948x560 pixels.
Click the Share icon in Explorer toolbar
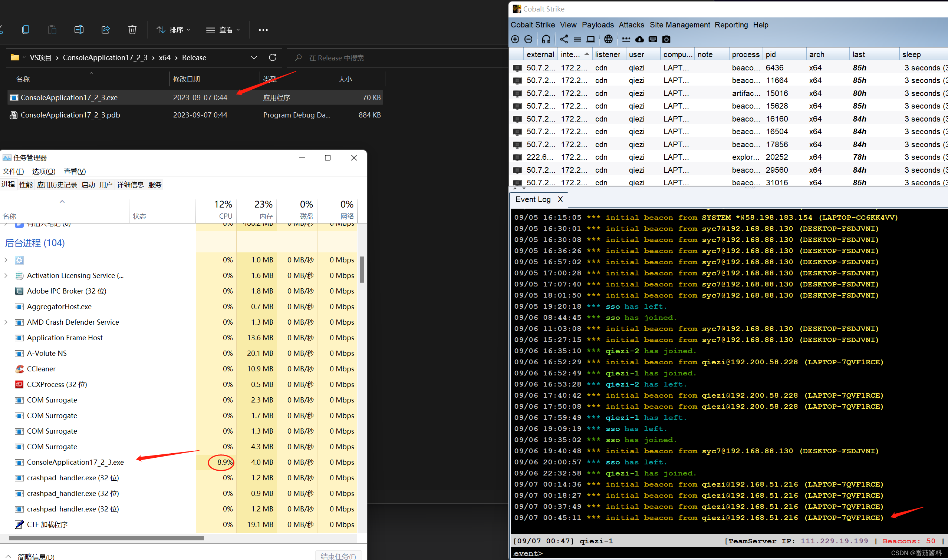(106, 30)
